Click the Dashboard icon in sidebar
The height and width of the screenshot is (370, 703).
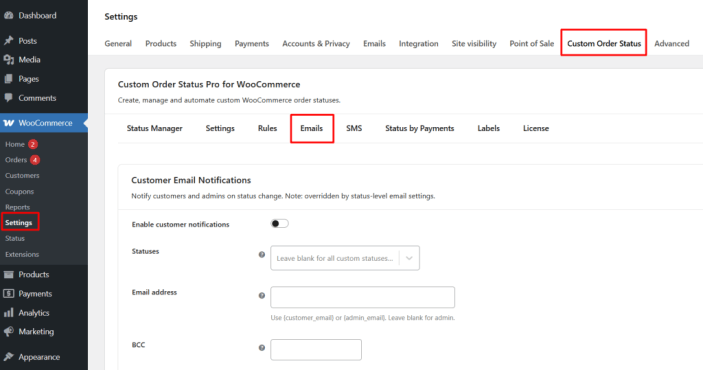tap(9, 16)
